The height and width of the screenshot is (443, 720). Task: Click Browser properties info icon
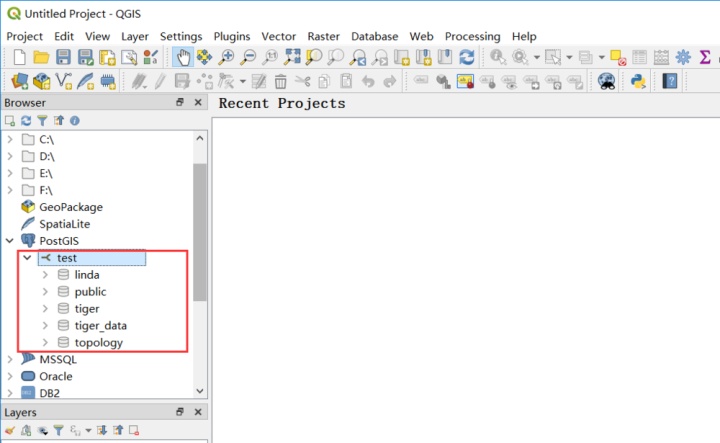coord(75,121)
